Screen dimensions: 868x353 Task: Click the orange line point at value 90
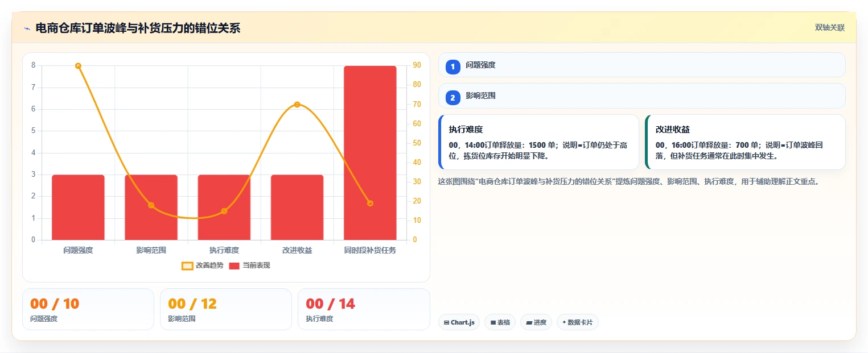78,66
